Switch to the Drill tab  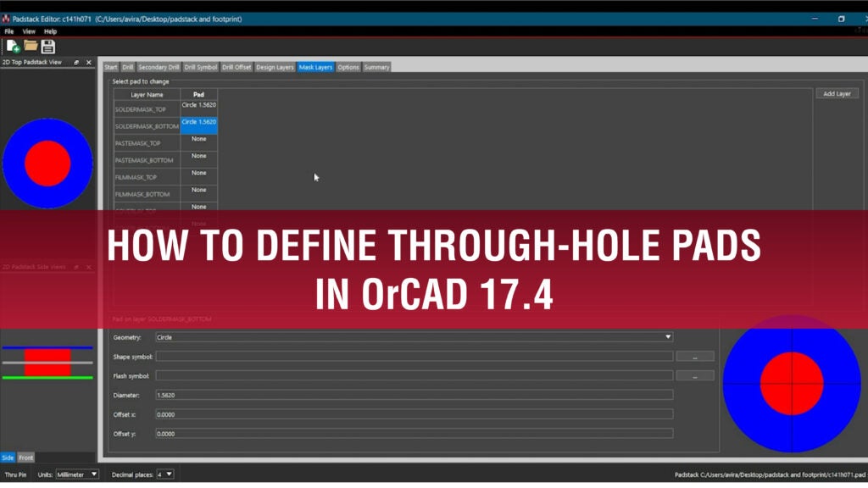pyautogui.click(x=128, y=66)
